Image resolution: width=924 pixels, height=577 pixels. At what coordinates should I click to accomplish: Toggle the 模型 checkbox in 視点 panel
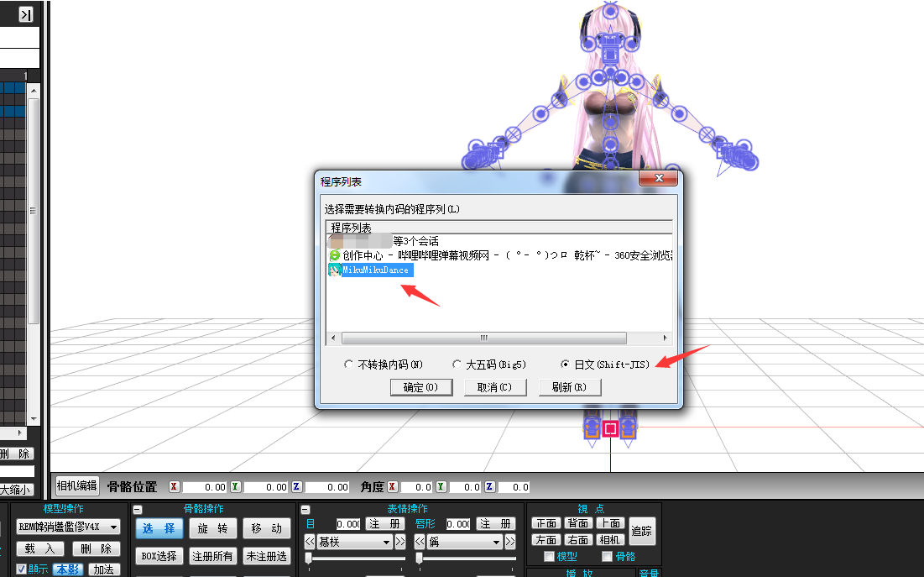[549, 556]
